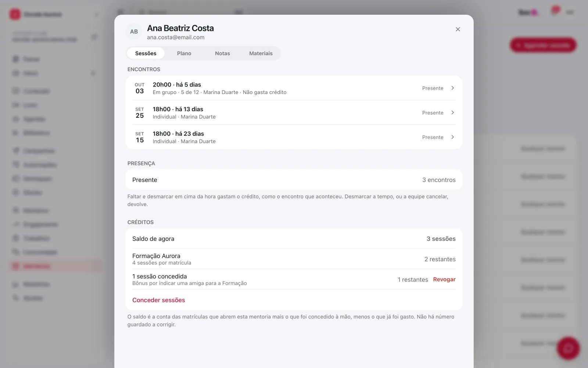
Task: Click the 4 sessões por matrícula note
Action: coord(162,263)
